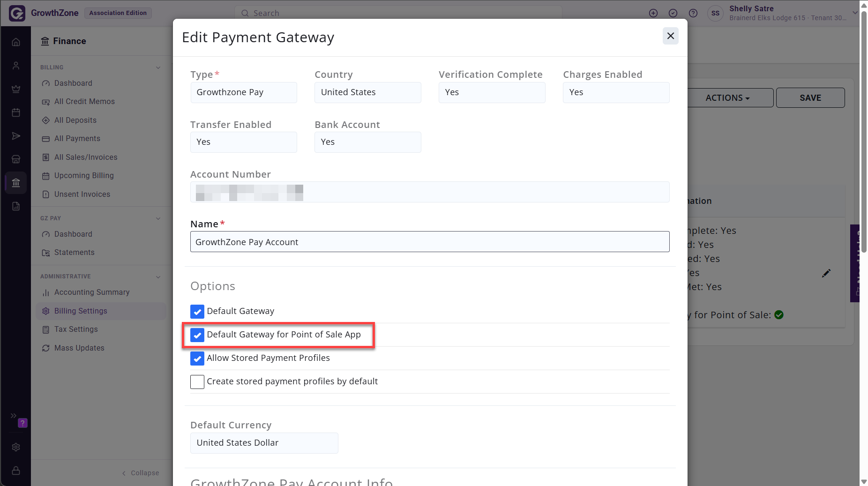Image resolution: width=868 pixels, height=486 pixels.
Task: Open the settings gear icon in left rail
Action: [x=16, y=447]
